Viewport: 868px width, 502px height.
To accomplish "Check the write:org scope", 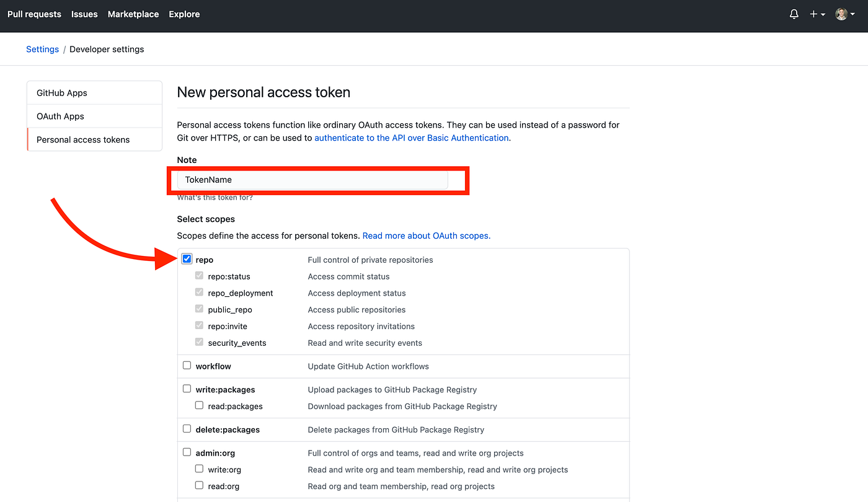I will (x=199, y=469).
